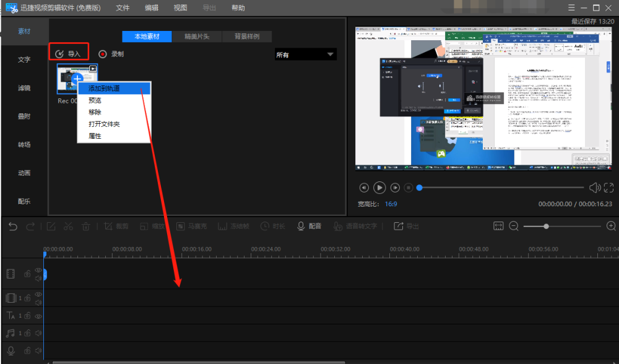Click the 录制 record button

coord(111,54)
